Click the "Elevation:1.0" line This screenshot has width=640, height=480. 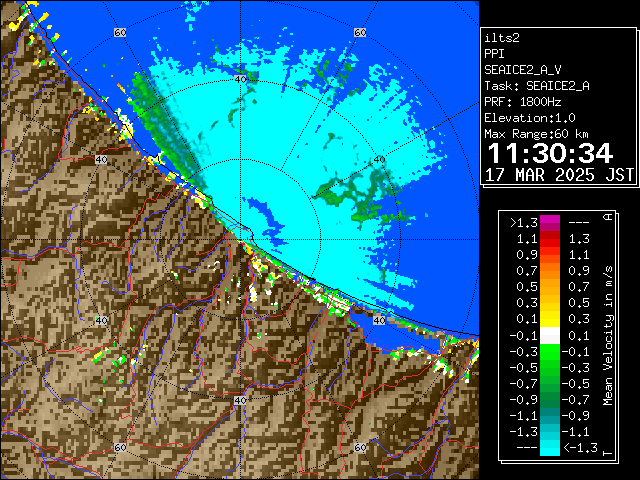530,118
